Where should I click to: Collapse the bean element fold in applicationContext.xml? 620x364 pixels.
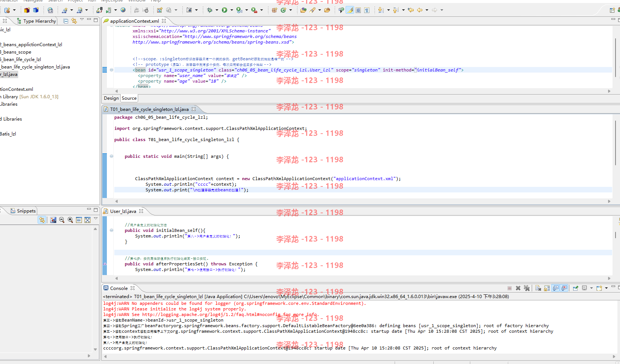point(111,70)
